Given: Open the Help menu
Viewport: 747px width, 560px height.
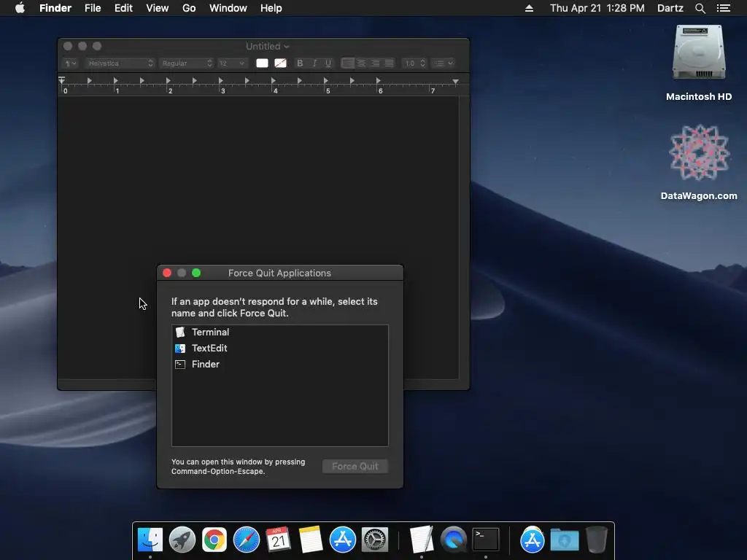Looking at the screenshot, I should coord(271,8).
